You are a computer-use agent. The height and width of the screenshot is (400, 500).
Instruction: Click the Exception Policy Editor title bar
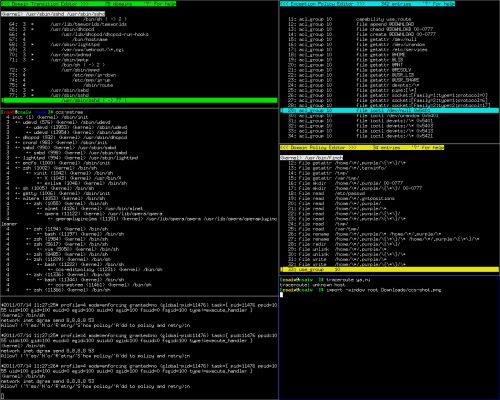point(367,4)
